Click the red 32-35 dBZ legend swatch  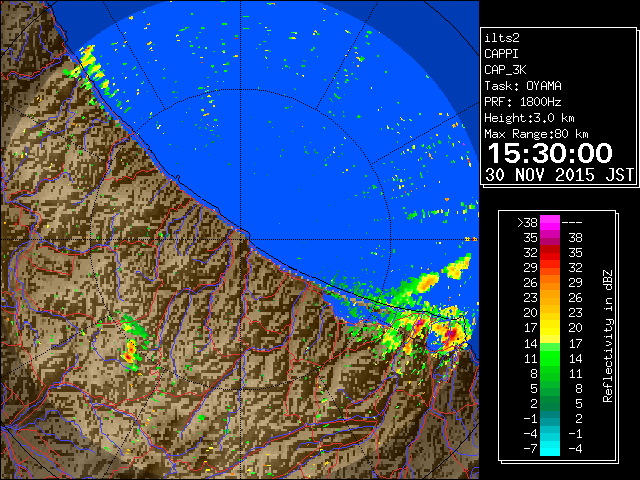[550, 253]
